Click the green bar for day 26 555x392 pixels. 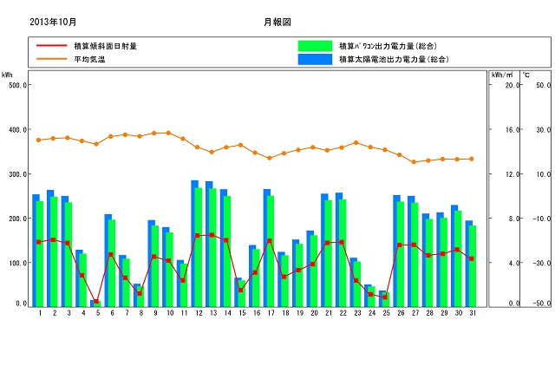tap(401, 254)
